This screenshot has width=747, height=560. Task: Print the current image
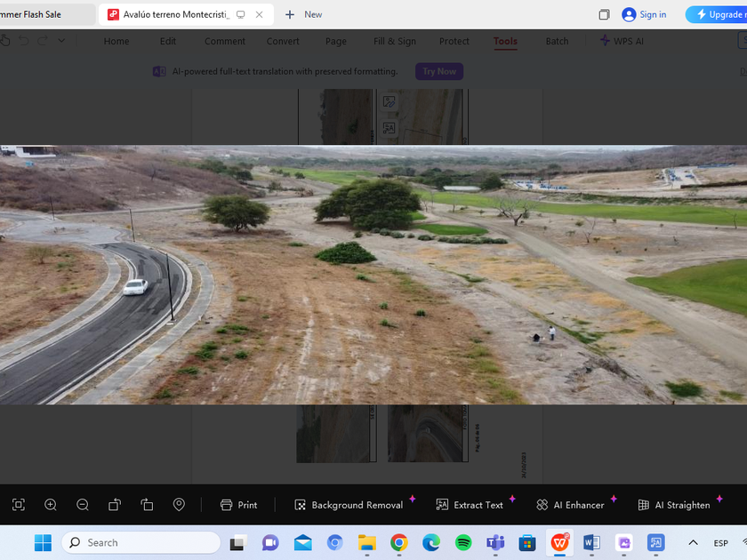pyautogui.click(x=238, y=505)
